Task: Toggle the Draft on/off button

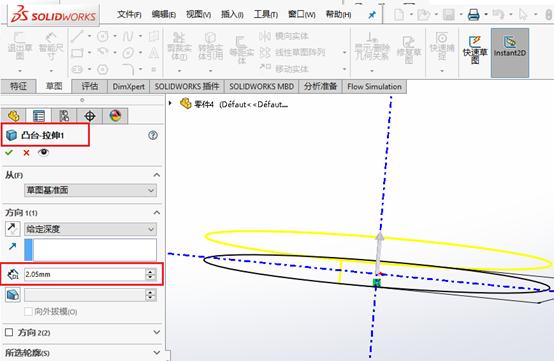Action: click(x=13, y=295)
